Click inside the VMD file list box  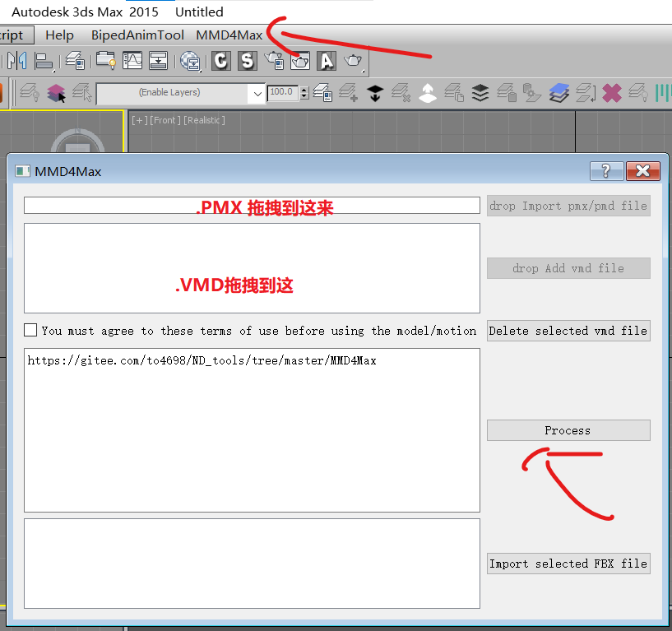[x=252, y=268]
